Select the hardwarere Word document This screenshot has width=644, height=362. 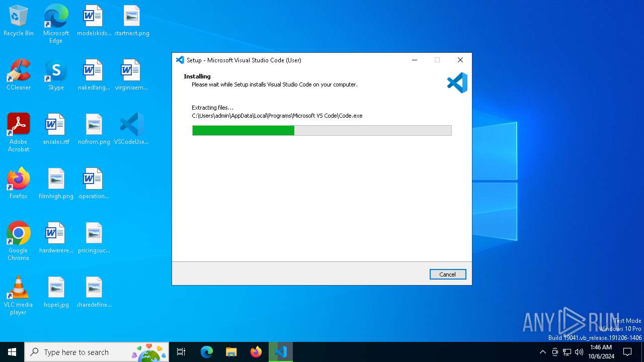point(56,238)
